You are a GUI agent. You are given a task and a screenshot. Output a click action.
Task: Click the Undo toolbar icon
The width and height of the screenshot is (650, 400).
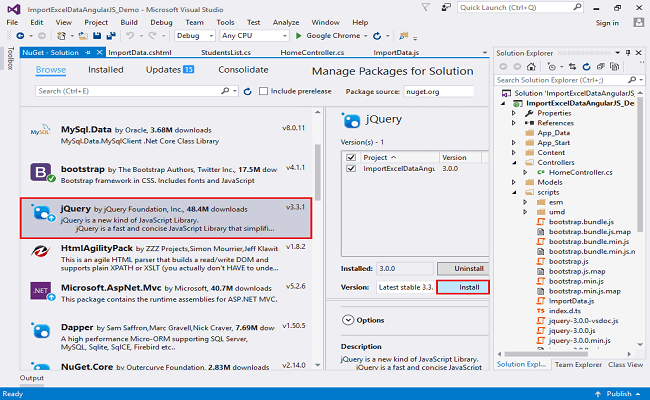point(130,36)
